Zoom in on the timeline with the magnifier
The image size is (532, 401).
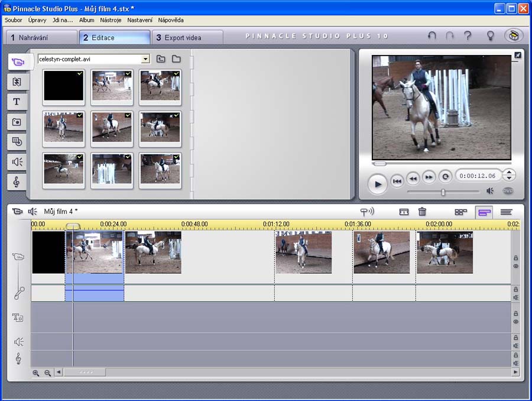36,373
